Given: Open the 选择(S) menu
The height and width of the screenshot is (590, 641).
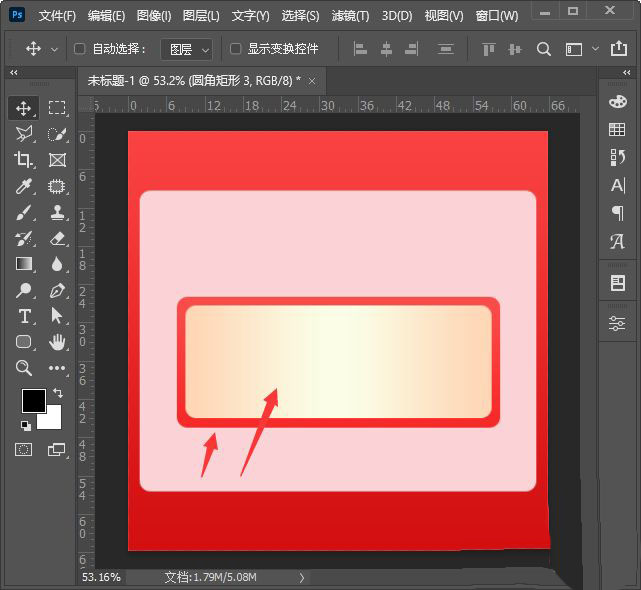Looking at the screenshot, I should [300, 16].
